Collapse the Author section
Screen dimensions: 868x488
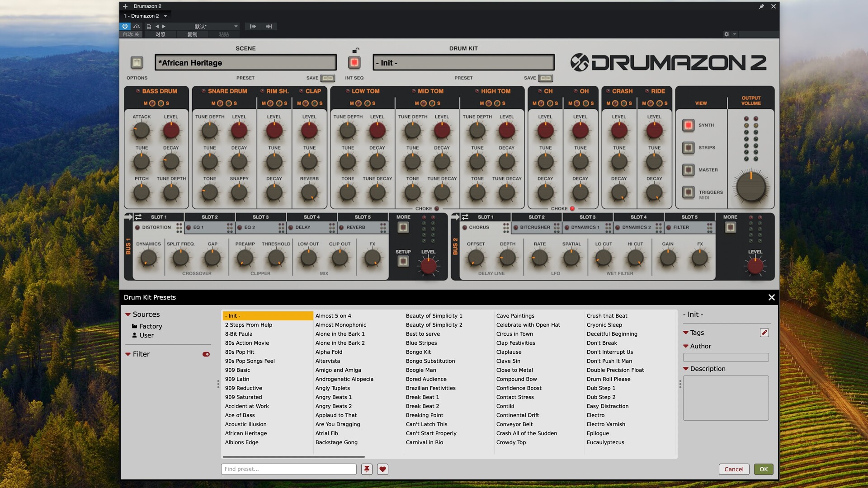(686, 346)
